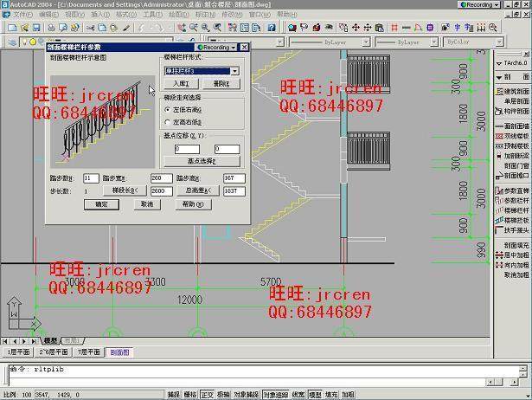Open the 楼梯栏杆形式 style dropdown
Screen dimensions: 532x400
[234, 71]
